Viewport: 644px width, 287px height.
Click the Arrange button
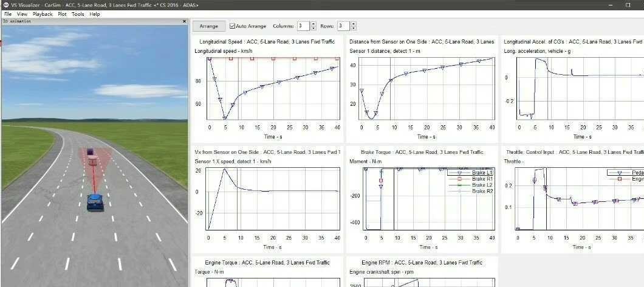click(208, 26)
